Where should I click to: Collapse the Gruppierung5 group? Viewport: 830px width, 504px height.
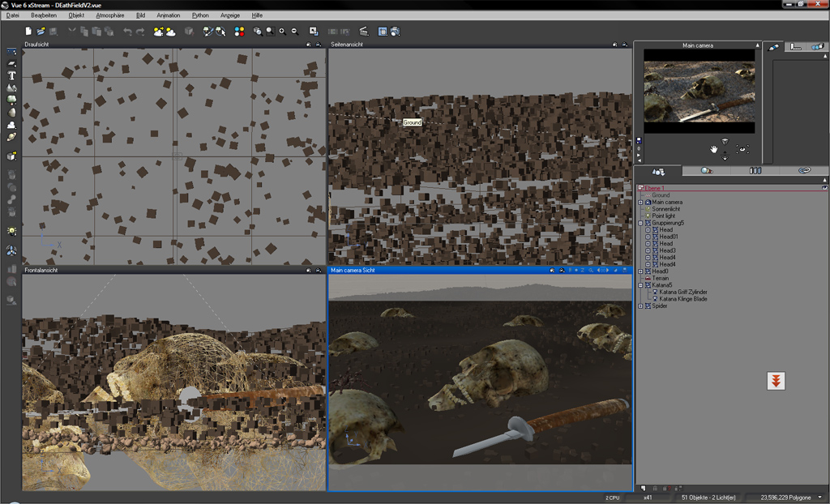[x=640, y=223]
